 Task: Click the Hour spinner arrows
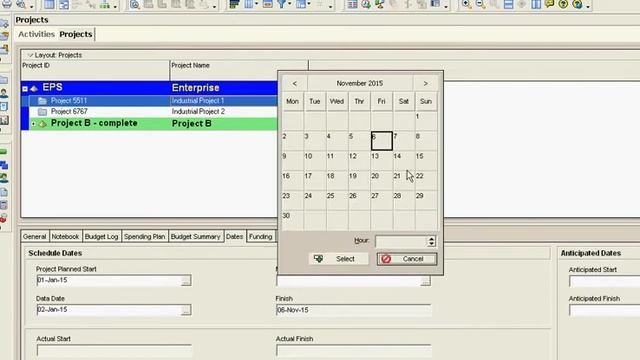click(431, 241)
